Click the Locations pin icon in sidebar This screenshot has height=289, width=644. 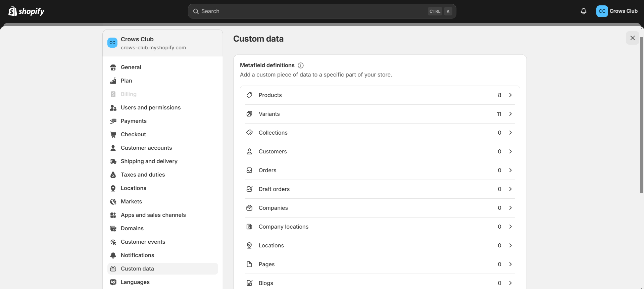113,188
